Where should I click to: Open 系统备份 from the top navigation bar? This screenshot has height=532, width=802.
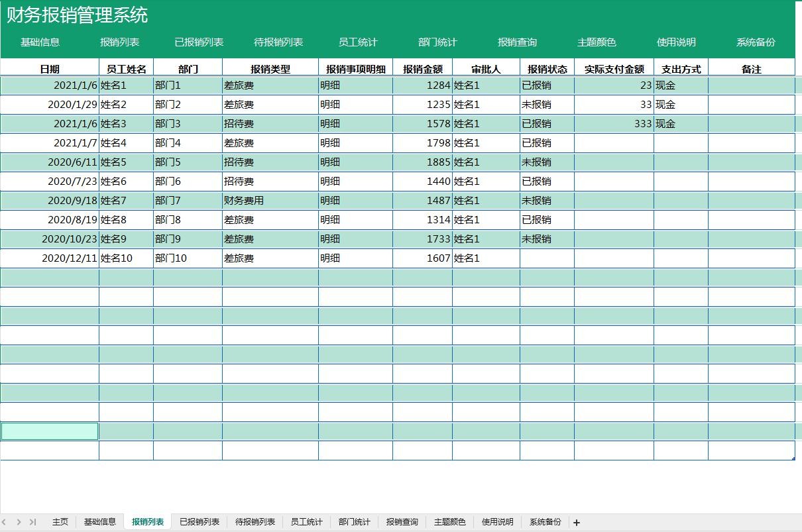point(756,42)
